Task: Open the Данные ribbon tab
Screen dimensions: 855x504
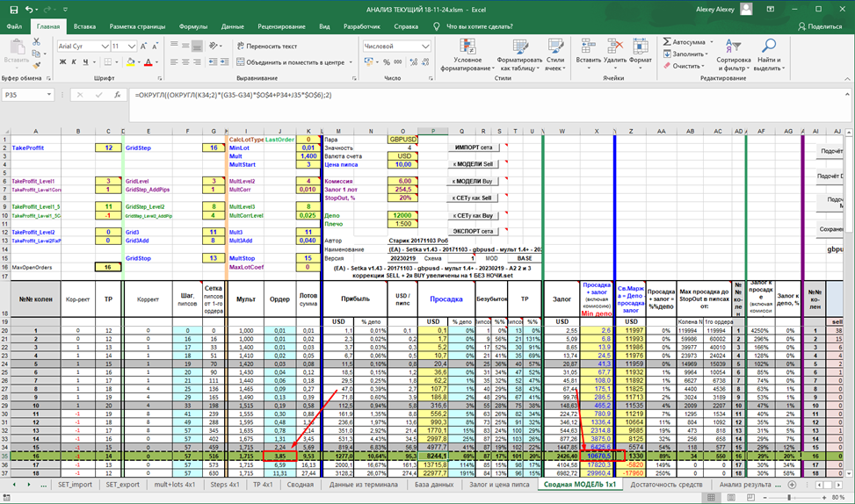Action: (x=233, y=26)
